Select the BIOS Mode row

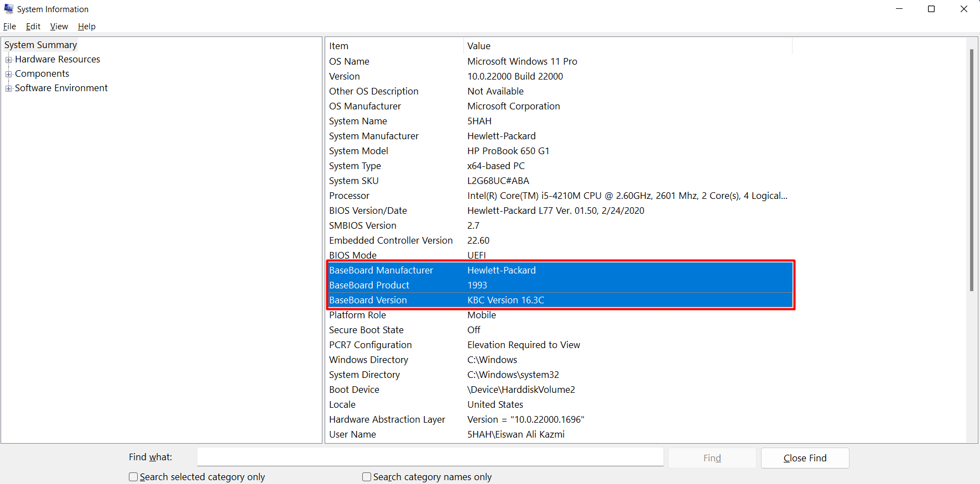(560, 255)
